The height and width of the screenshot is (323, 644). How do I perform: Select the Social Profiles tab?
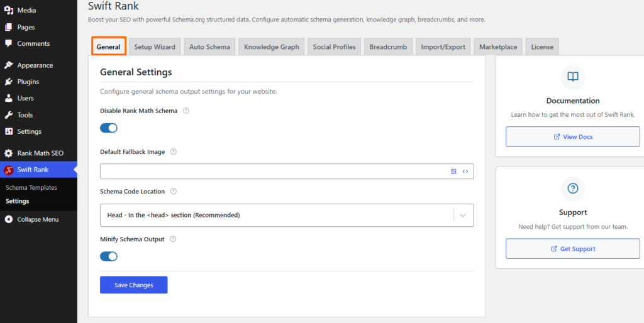335,47
